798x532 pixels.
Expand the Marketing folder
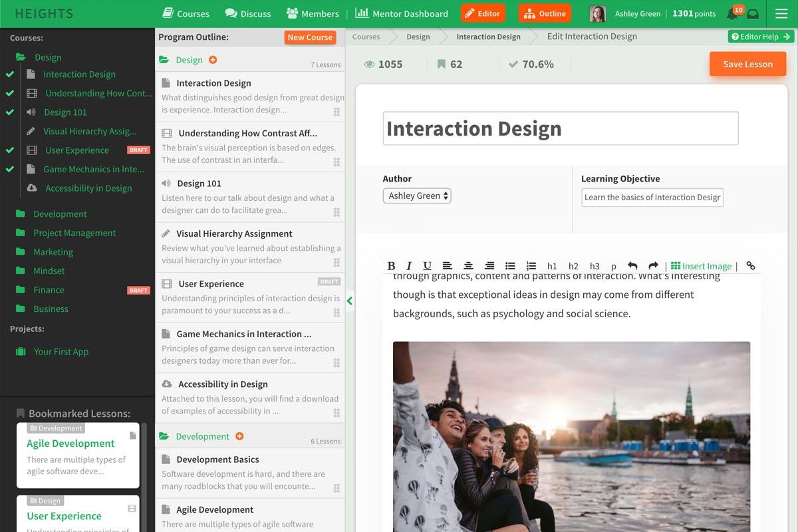coord(20,252)
